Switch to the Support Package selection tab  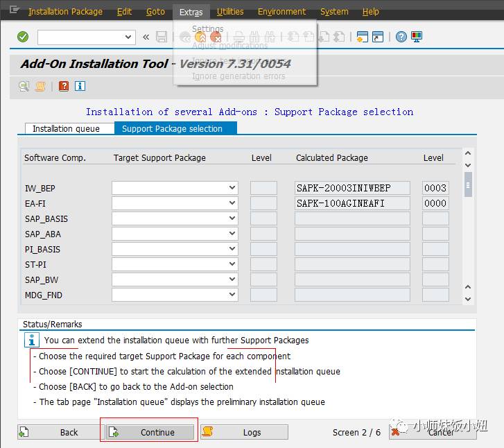175,128
